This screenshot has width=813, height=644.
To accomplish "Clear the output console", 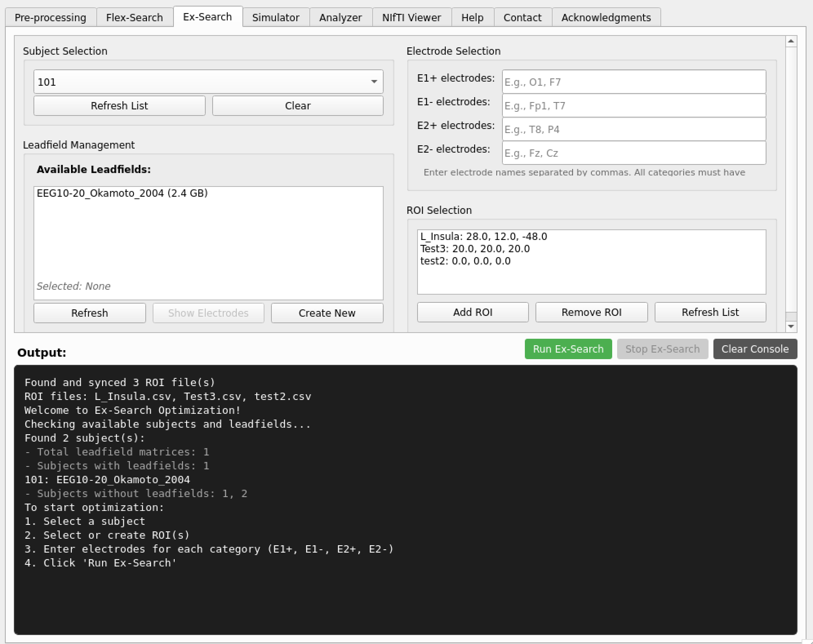I will coord(755,349).
